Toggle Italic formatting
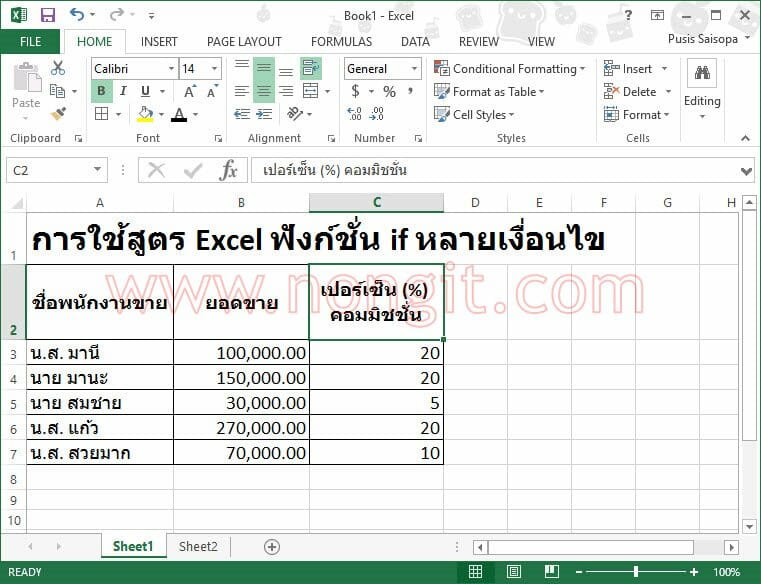The image size is (761, 584). [x=123, y=91]
